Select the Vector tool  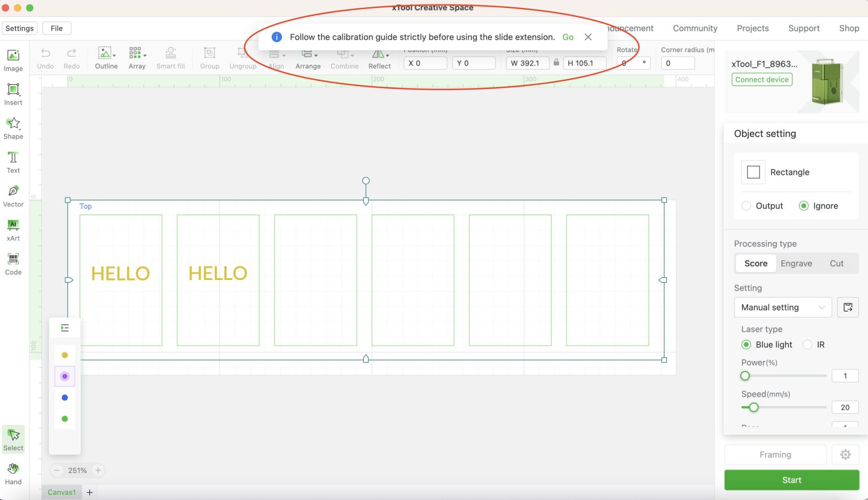pos(13,196)
